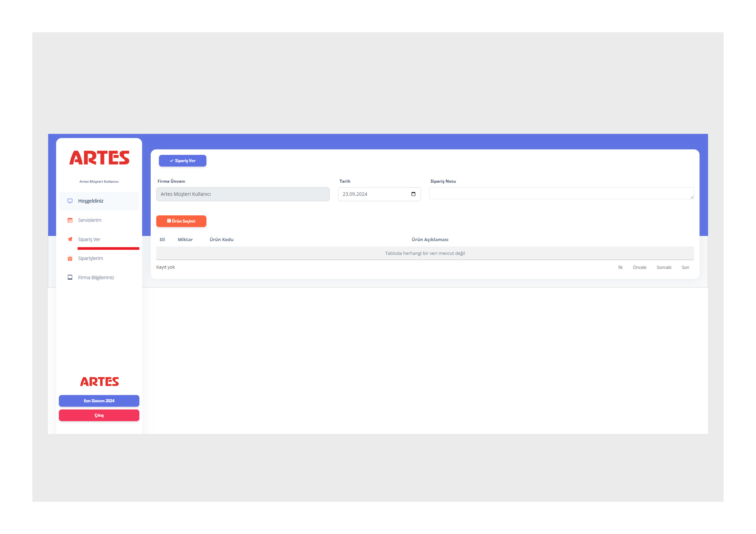Click the checkmark in Sipariş Ver button

(171, 161)
